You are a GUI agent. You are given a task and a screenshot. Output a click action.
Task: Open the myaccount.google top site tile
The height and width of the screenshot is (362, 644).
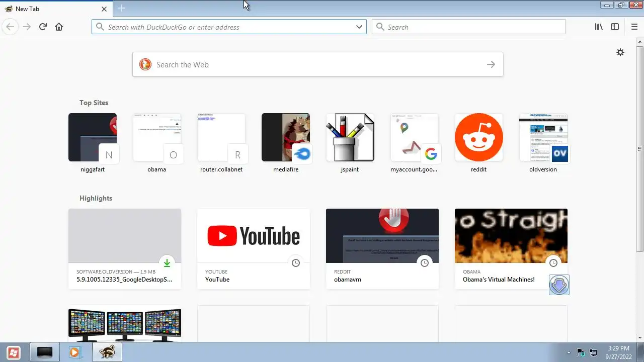[415, 143]
